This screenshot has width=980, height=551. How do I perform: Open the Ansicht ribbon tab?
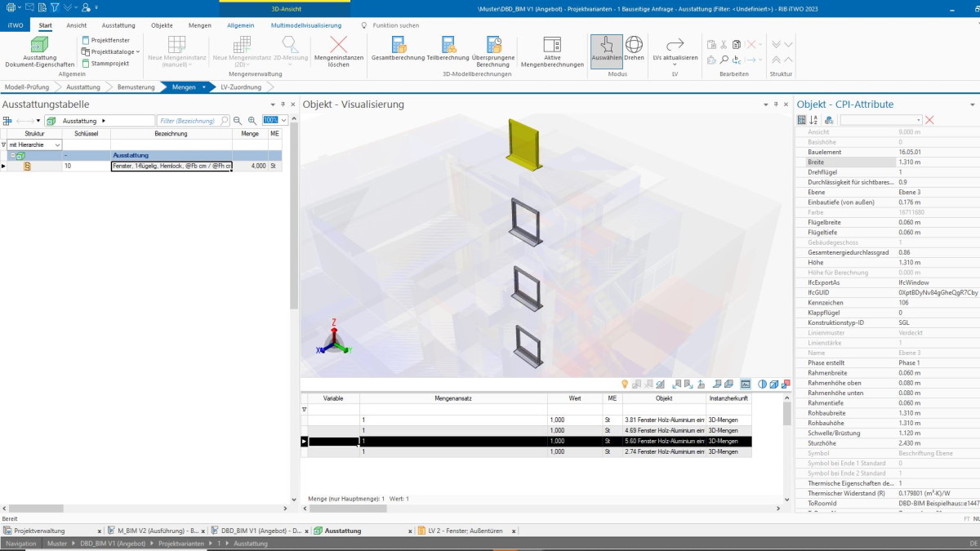coord(77,25)
